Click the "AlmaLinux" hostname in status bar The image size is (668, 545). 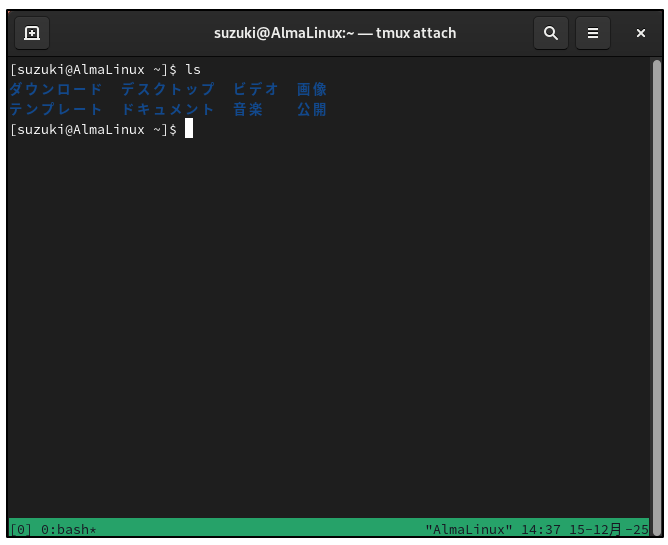coord(469,529)
